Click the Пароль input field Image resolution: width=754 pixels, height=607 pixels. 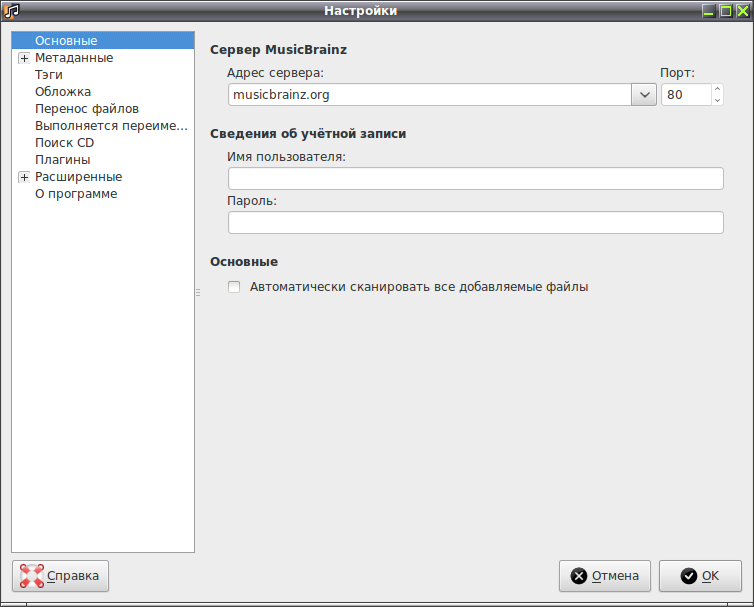[476, 223]
